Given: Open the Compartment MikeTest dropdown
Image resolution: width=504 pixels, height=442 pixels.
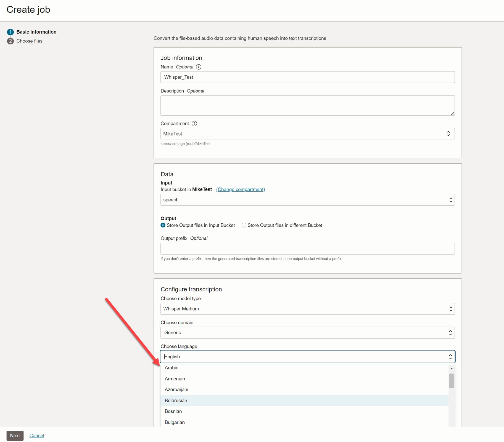Looking at the screenshot, I should [307, 134].
